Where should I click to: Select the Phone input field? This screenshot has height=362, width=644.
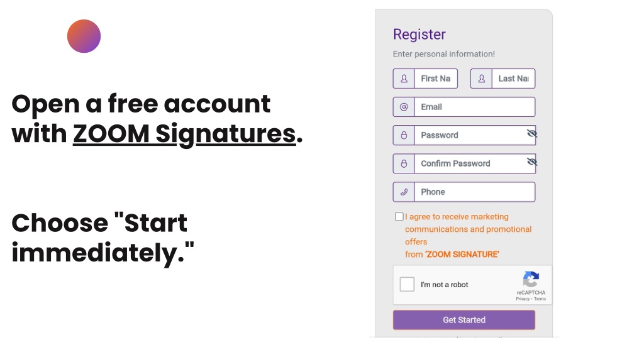pyautogui.click(x=475, y=192)
